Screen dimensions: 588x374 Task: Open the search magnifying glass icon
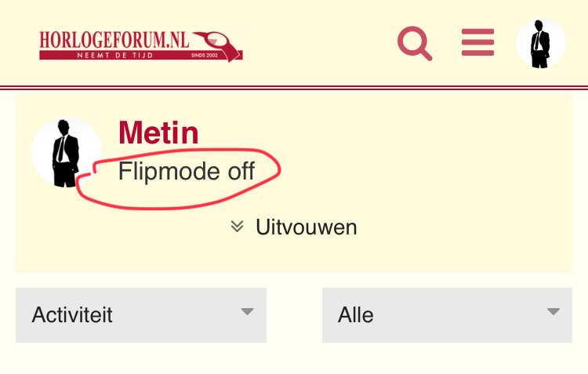pyautogui.click(x=415, y=43)
